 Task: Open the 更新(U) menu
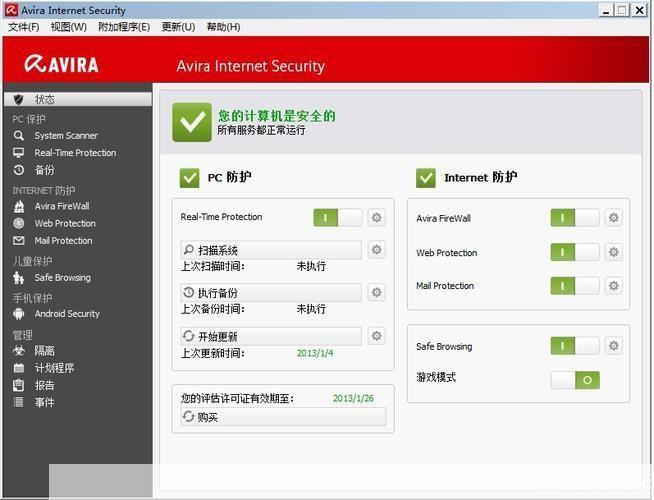click(x=179, y=27)
